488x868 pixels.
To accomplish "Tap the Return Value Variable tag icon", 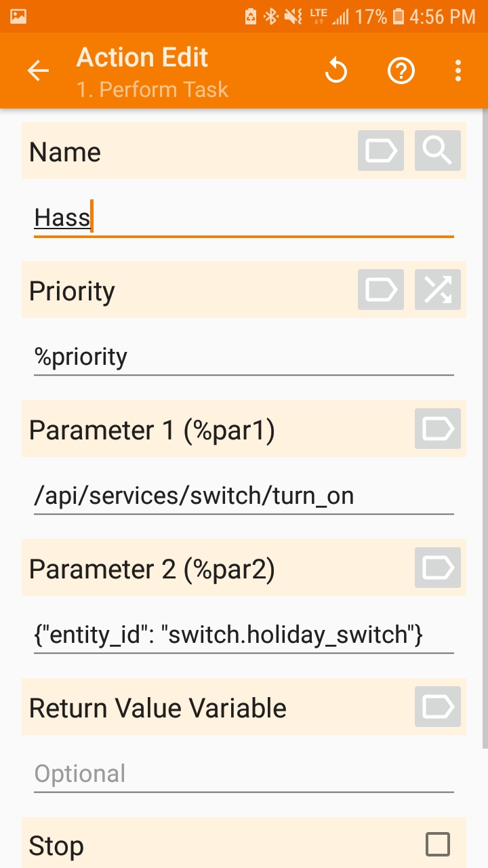I will [x=437, y=707].
